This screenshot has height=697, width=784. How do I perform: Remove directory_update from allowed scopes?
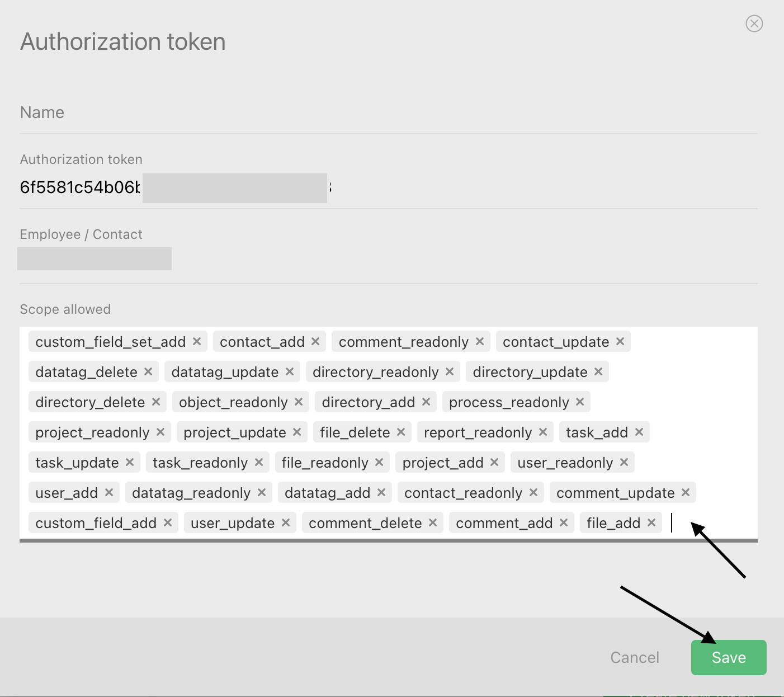[598, 371]
